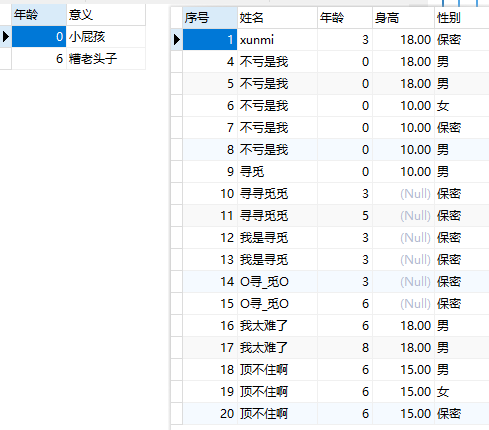Select the (Null) height cell in row 15

coord(404,304)
